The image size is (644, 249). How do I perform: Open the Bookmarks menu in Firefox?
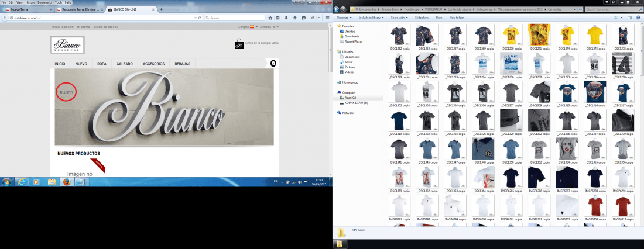coord(44,2)
